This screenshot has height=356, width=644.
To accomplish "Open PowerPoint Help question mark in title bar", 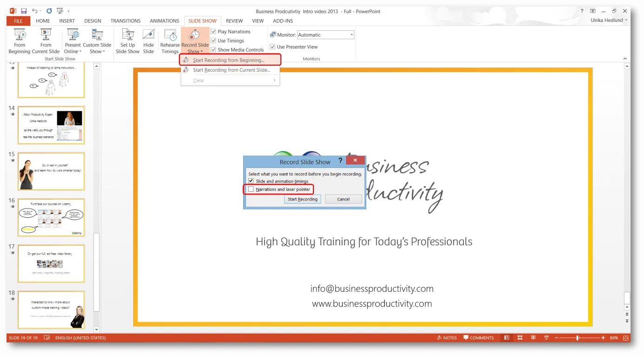I will (x=582, y=11).
